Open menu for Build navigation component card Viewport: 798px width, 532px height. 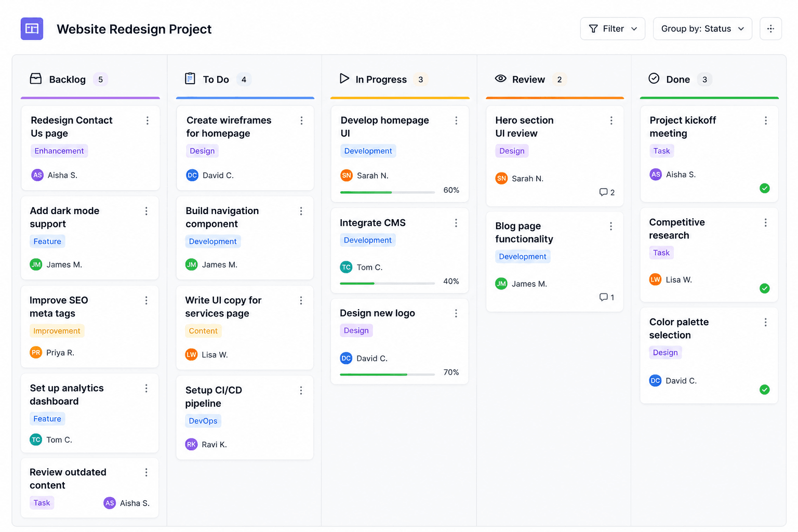(x=301, y=211)
